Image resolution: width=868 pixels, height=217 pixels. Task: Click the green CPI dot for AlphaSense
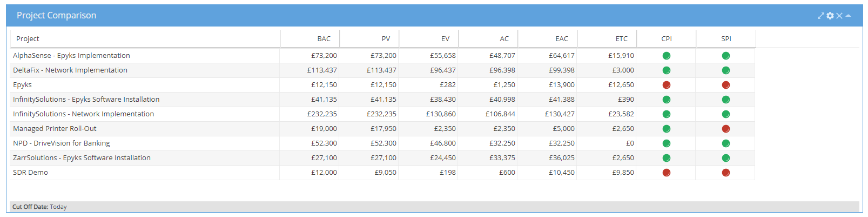coord(667,56)
